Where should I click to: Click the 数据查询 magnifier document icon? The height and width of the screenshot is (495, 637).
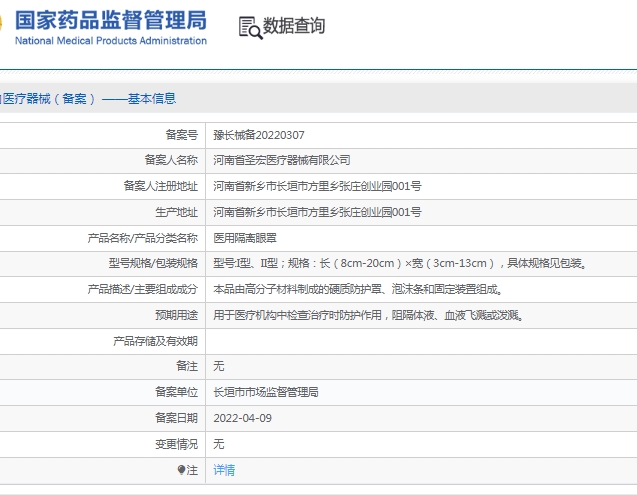(251, 28)
